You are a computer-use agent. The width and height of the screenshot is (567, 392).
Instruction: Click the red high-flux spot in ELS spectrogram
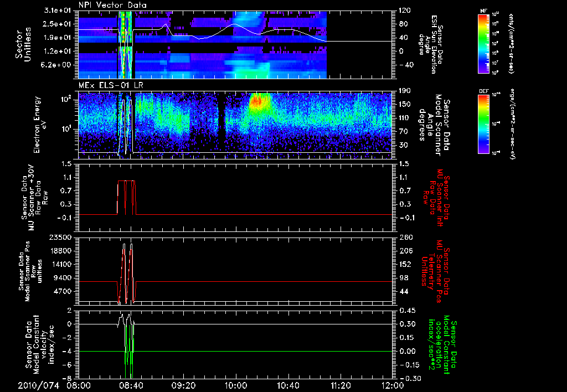pyautogui.click(x=257, y=102)
